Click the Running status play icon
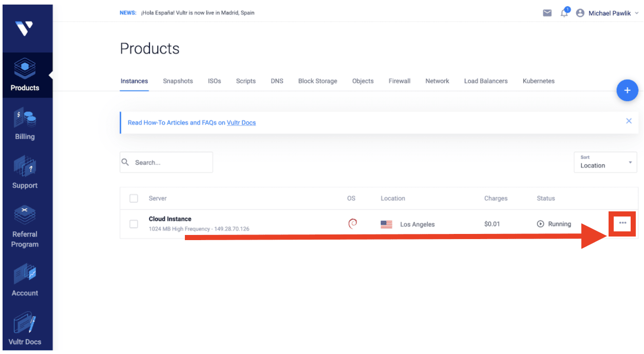This screenshot has height=354, width=644. tap(540, 224)
